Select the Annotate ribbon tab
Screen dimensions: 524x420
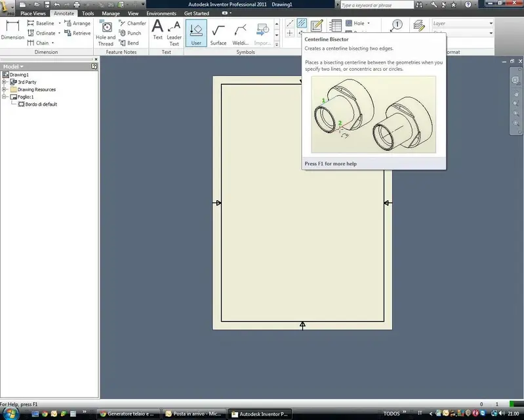point(64,13)
